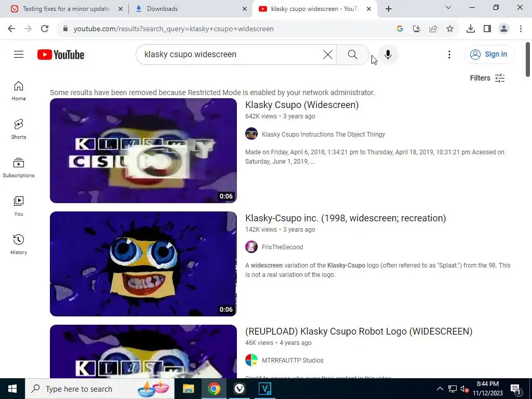This screenshot has width=532, height=399.
Task: Close the Testing fixes tab
Action: tap(120, 9)
